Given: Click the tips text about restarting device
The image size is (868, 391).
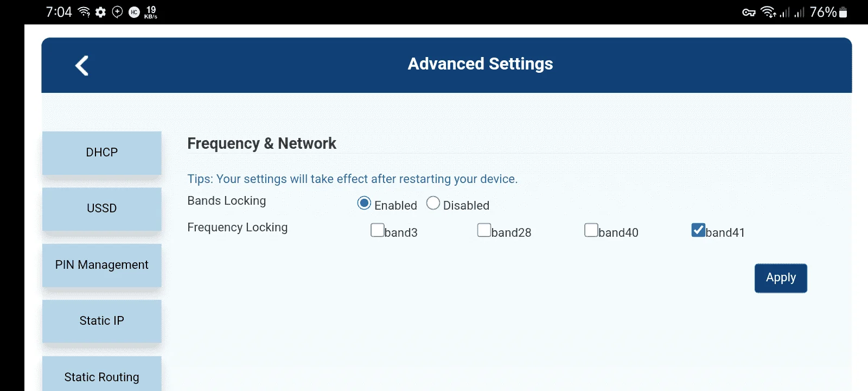Looking at the screenshot, I should coord(353,179).
